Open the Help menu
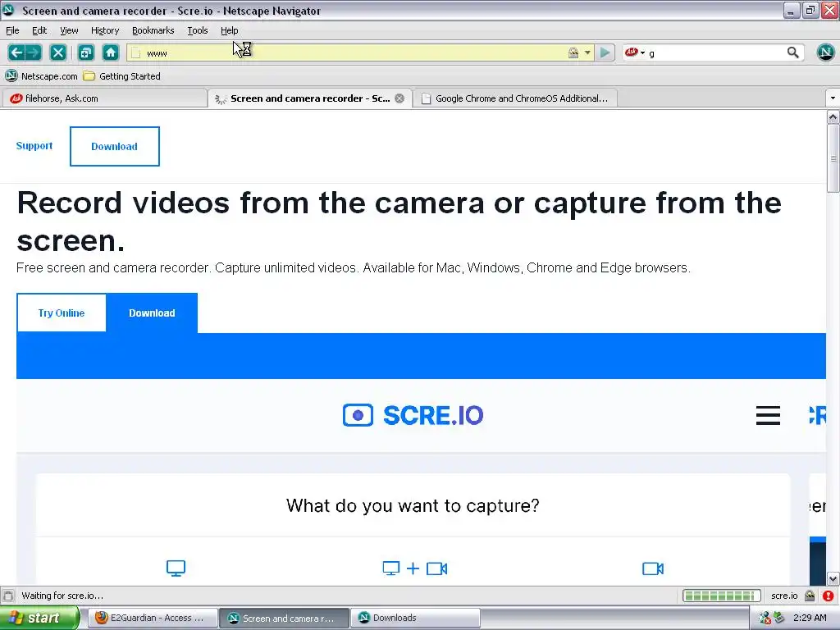Image resolution: width=840 pixels, height=630 pixels. coord(230,30)
